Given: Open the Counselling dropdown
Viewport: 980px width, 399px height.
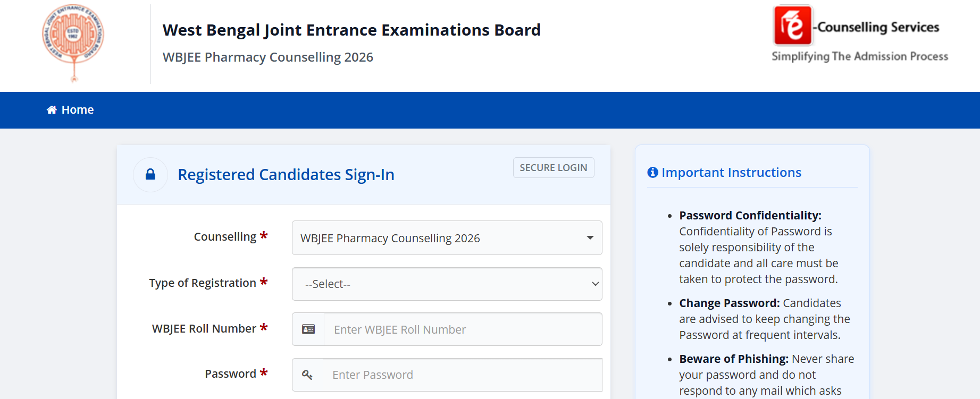Looking at the screenshot, I should [x=447, y=238].
